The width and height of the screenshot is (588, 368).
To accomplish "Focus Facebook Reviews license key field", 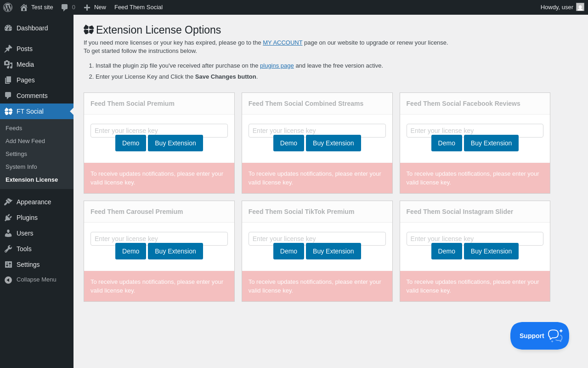I will [x=475, y=130].
